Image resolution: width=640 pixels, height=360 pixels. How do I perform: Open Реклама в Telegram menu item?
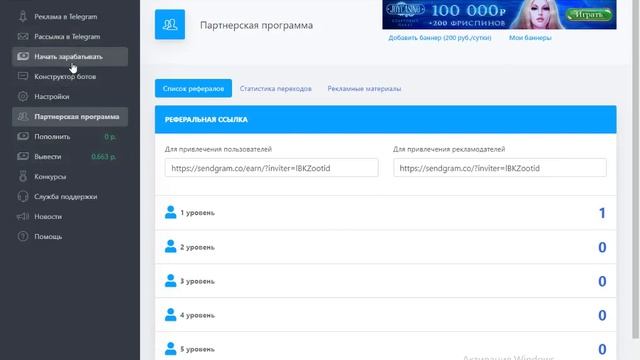pyautogui.click(x=70, y=17)
